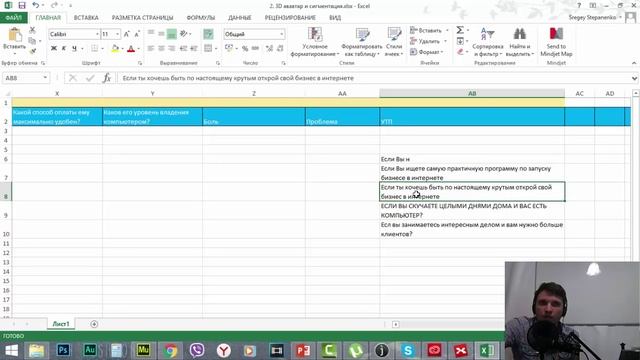
Task: Click the Paste (Вставить) clipboard icon
Action: (x=15, y=35)
